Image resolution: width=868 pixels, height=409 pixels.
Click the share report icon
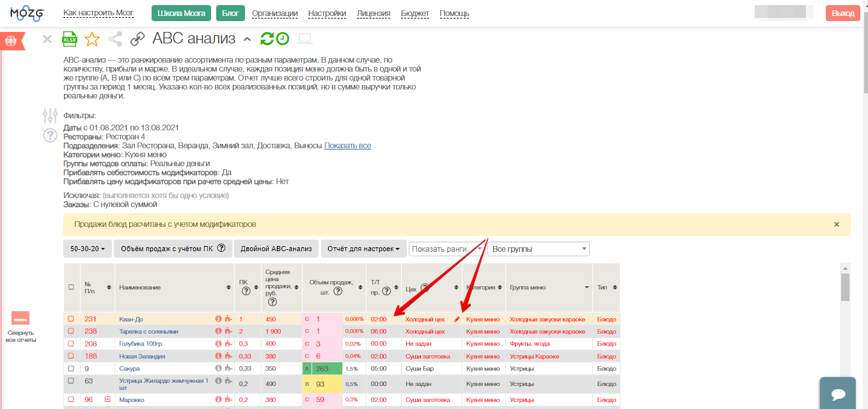pos(115,40)
